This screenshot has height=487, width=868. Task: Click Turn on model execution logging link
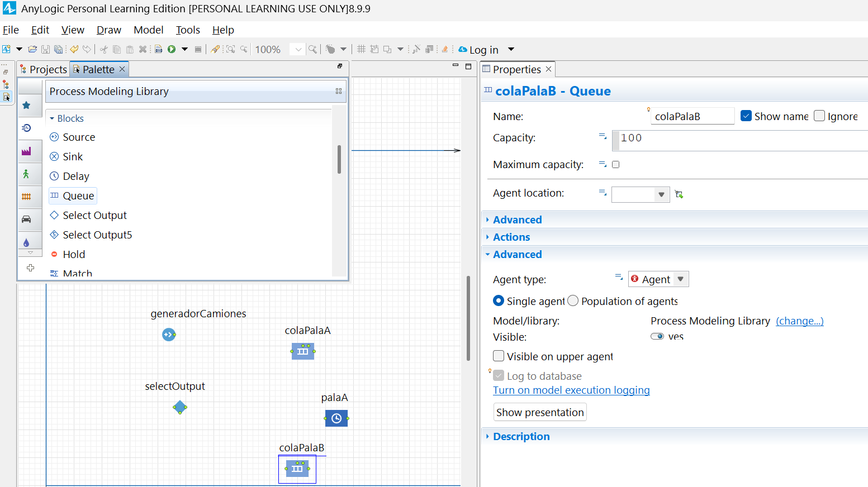coord(571,390)
